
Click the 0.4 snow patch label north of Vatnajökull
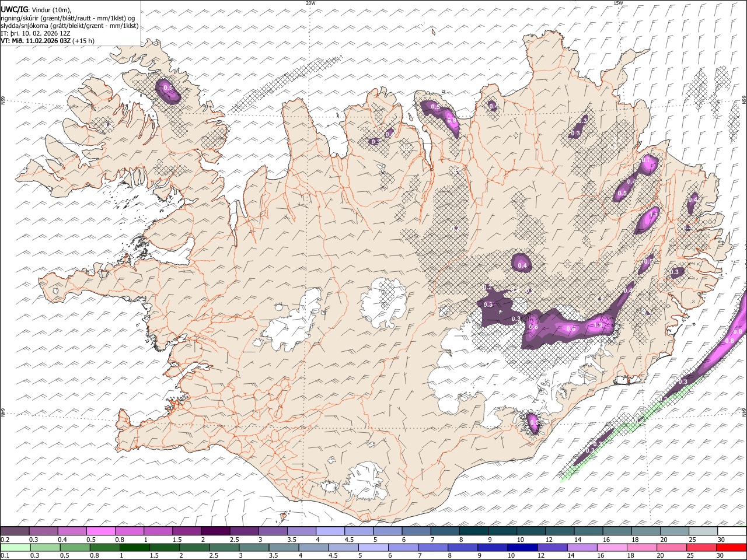coord(522,266)
